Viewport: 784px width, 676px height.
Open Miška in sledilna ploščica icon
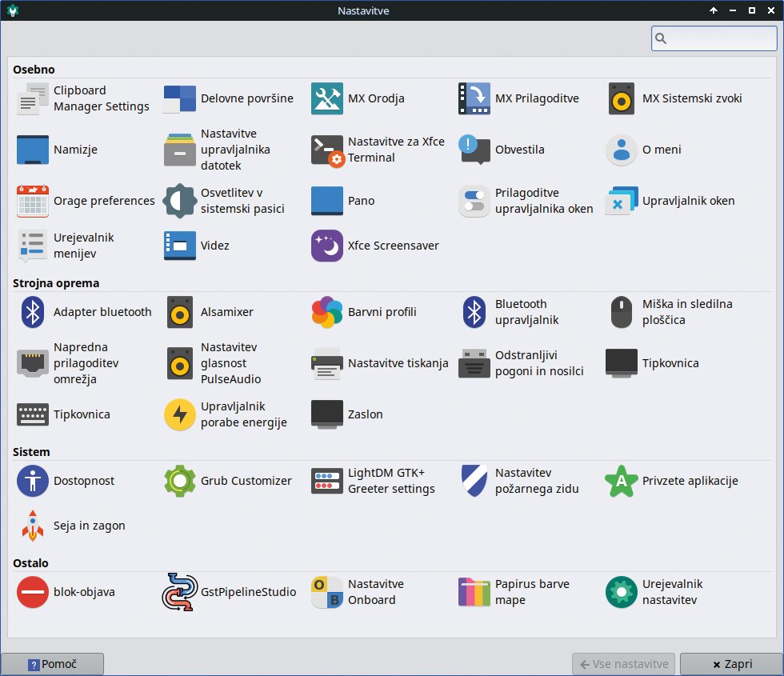[622, 312]
